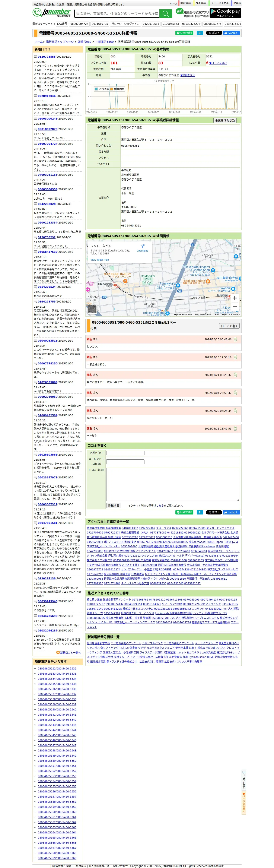The image size is (274, 868).
Task: Focus the phone number search field
Action: click(x=117, y=13)
